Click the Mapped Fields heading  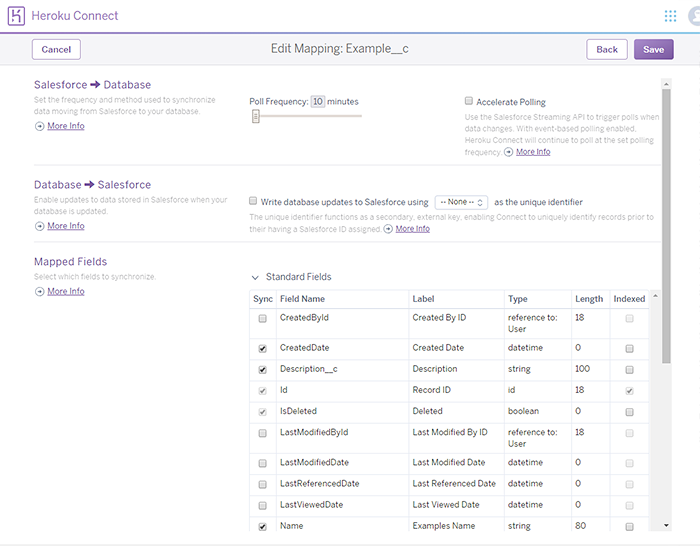(71, 262)
